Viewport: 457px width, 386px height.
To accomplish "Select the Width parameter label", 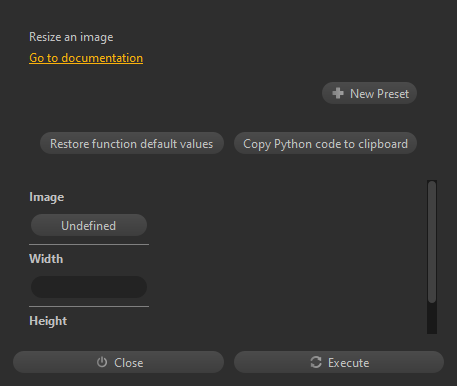I will coord(46,259).
